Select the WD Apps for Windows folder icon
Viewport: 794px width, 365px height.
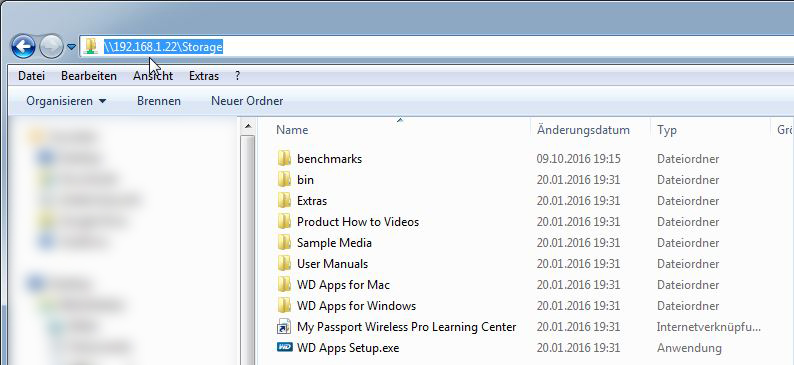pyautogui.click(x=284, y=305)
